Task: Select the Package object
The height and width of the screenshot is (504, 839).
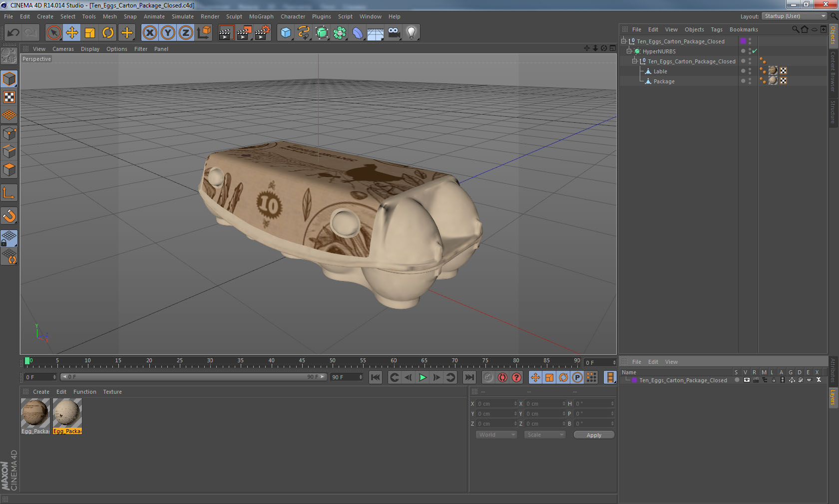Action: click(x=664, y=81)
